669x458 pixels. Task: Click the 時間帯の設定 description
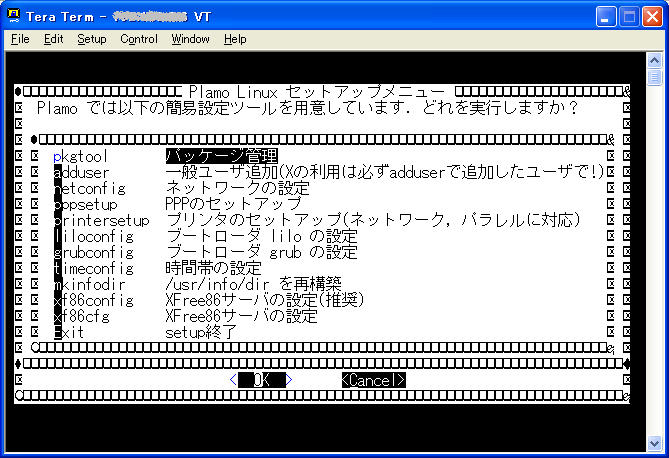[213, 268]
